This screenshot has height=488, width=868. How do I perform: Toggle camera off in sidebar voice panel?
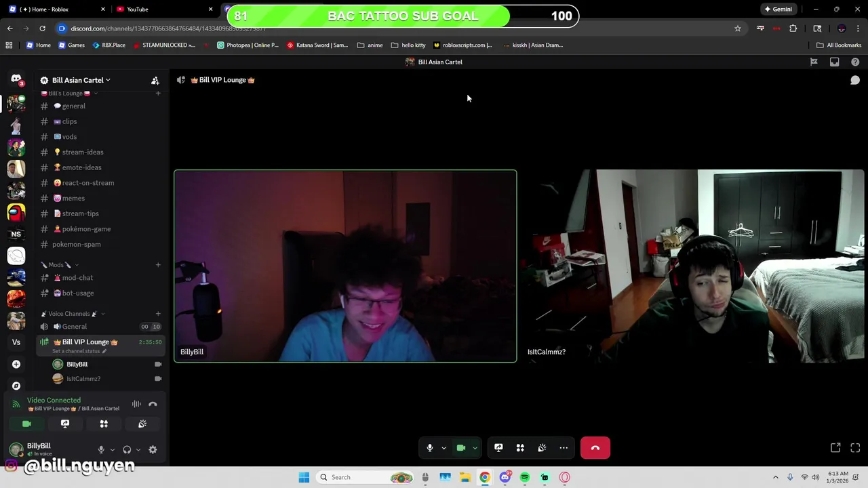click(26, 424)
